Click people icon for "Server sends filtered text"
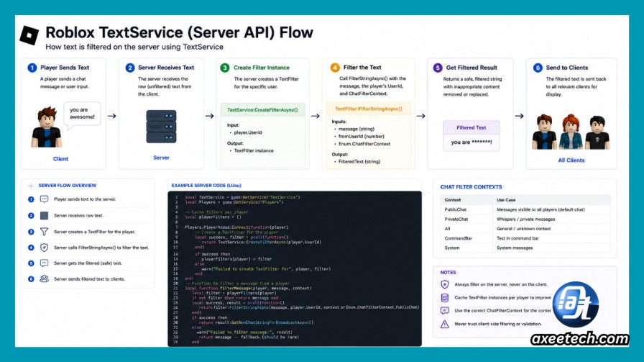 (x=44, y=279)
